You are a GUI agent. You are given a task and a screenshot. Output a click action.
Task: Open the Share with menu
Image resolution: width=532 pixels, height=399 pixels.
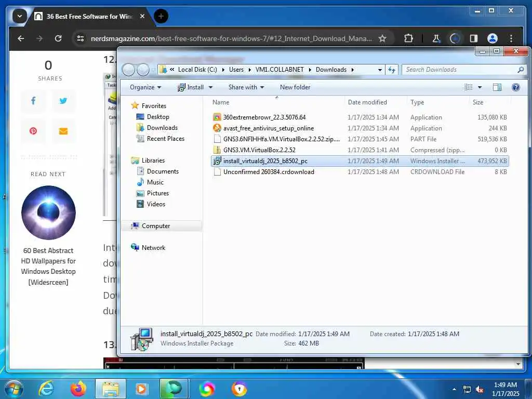(x=246, y=87)
